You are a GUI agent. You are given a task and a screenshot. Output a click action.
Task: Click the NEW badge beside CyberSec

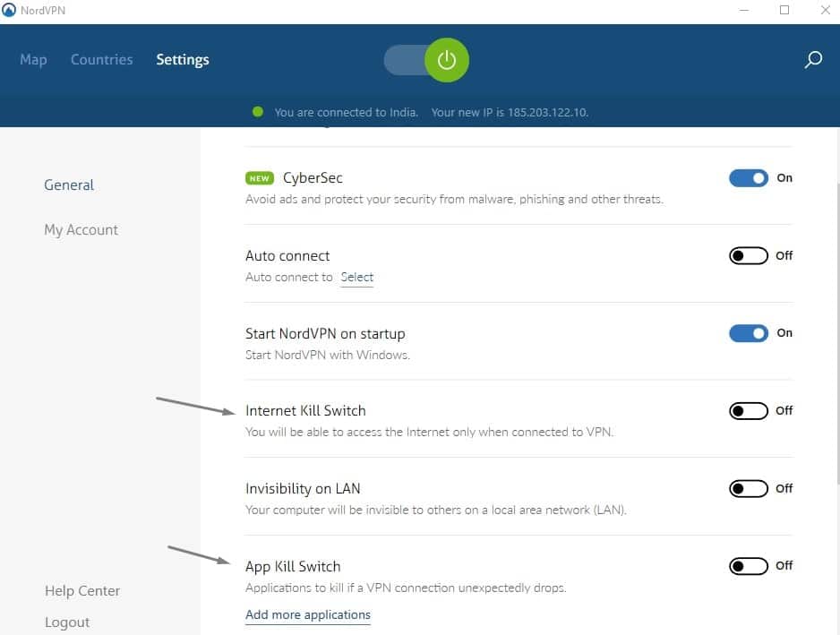(259, 178)
